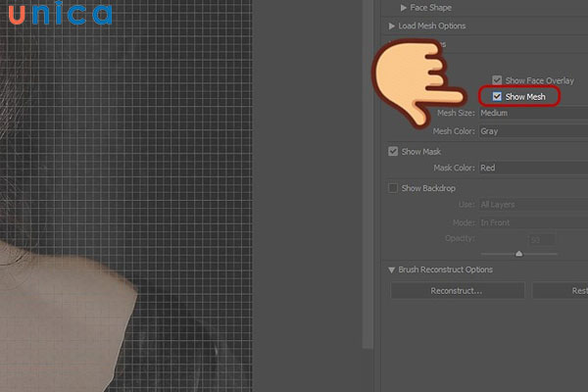This screenshot has width=588, height=392.
Task: Disable the Show Mask checkbox
Action: pos(393,152)
